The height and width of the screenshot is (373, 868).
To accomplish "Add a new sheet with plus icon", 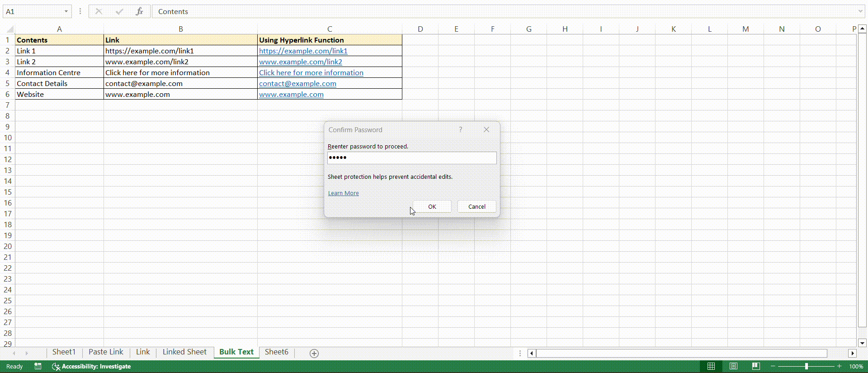I will 314,353.
